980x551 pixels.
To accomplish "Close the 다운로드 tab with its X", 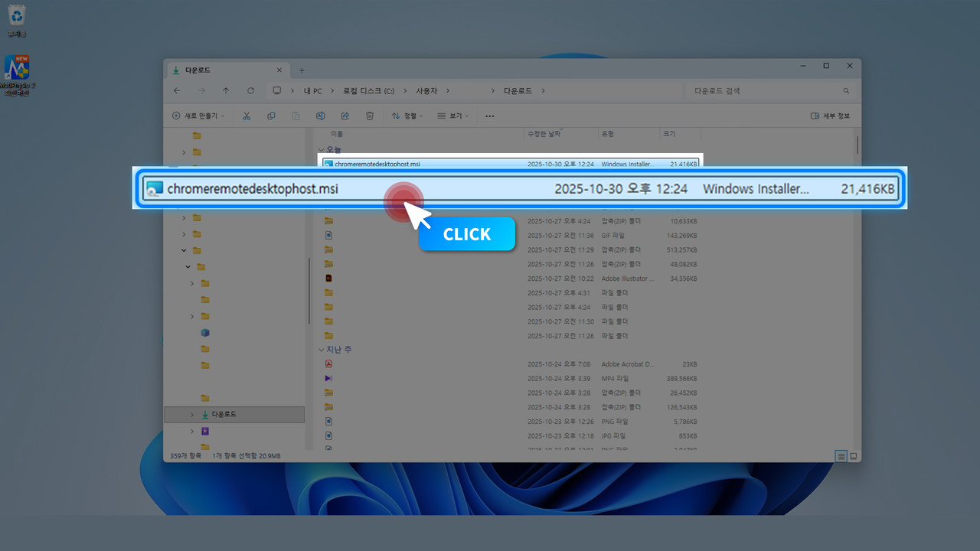I will (x=279, y=70).
